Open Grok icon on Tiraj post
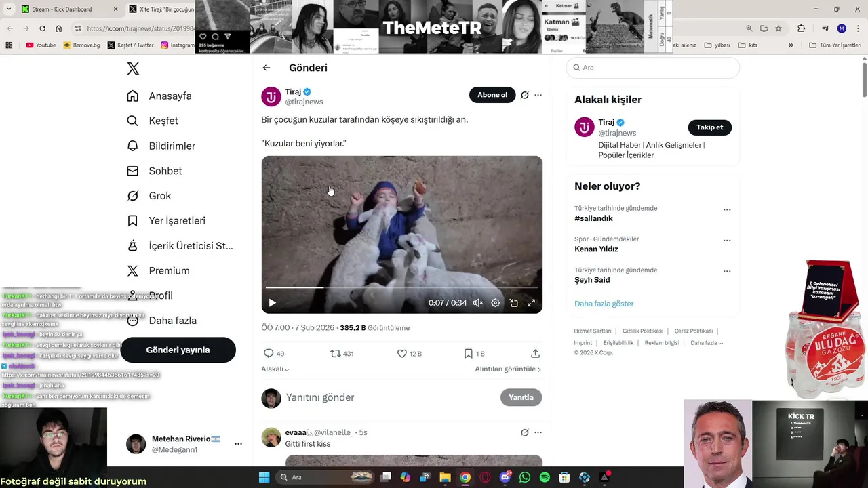868x488 pixels. [x=525, y=95]
